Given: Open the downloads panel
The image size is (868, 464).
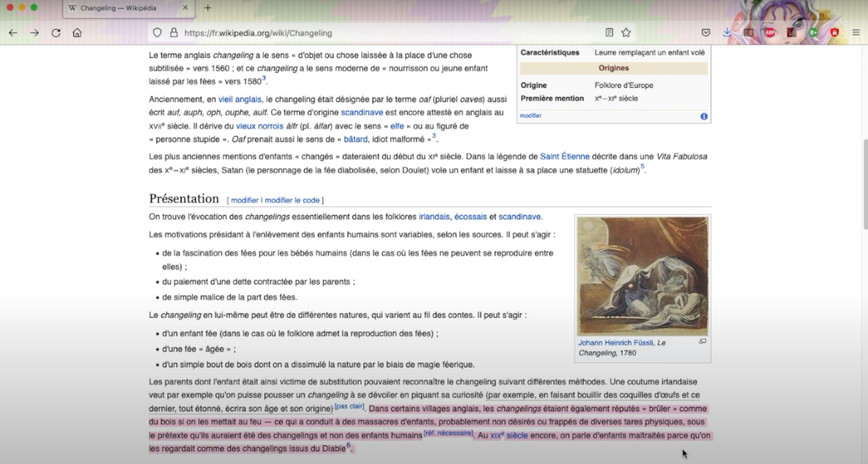Looking at the screenshot, I should [727, 33].
